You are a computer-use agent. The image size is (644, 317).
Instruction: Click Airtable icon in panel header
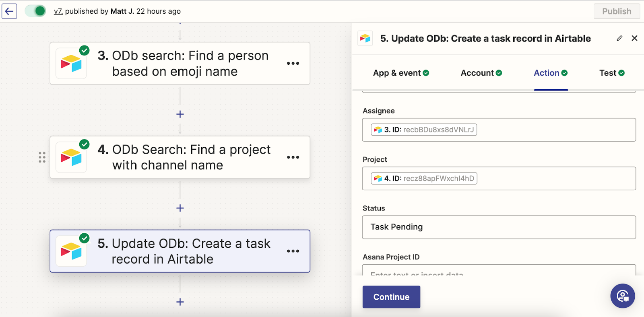365,39
